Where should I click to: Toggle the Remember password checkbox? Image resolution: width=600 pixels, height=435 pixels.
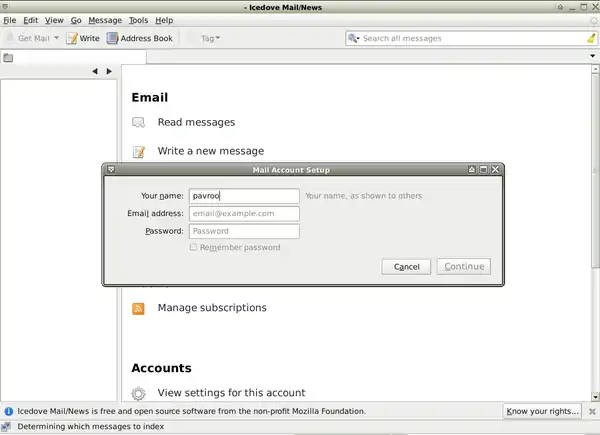coord(194,248)
